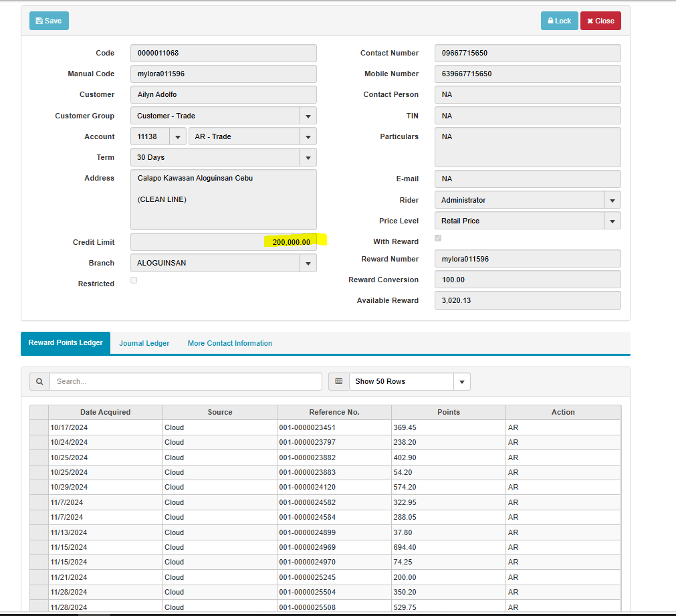Open the Term 30 Days dropdown
Image resolution: width=676 pixels, height=616 pixels.
tap(308, 158)
